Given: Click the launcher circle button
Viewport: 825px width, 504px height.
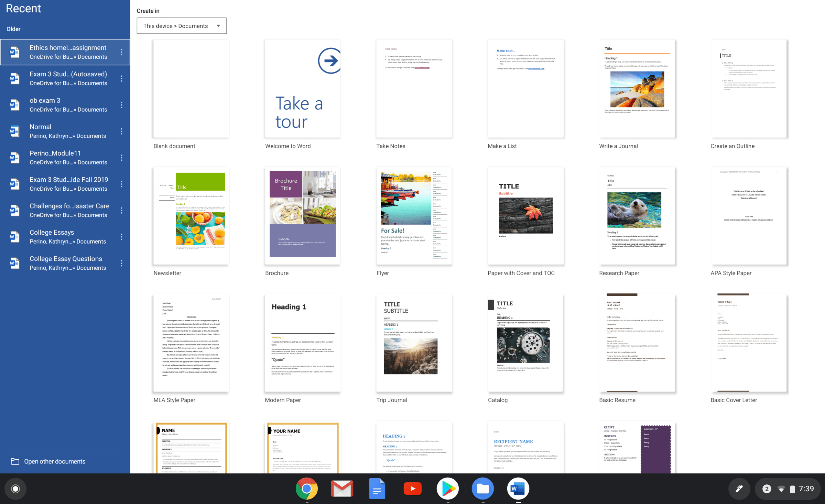Looking at the screenshot, I should pos(15,489).
